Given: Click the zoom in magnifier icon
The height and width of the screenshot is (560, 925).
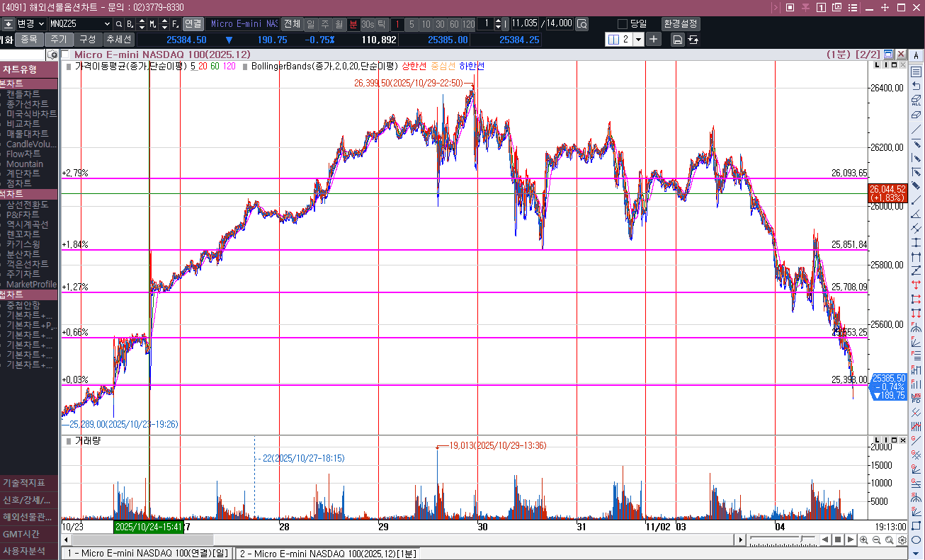Looking at the screenshot, I should coord(863,540).
